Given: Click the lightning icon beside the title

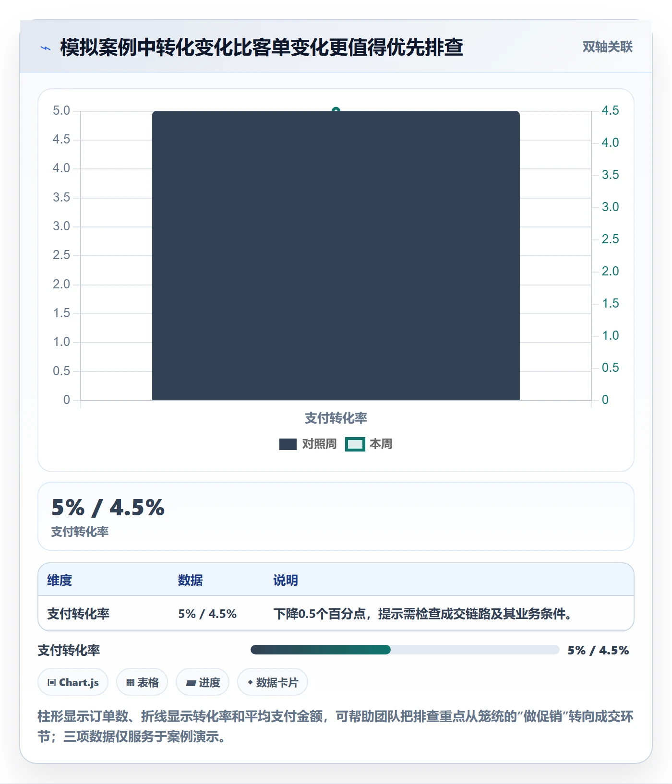Looking at the screenshot, I should pos(46,48).
